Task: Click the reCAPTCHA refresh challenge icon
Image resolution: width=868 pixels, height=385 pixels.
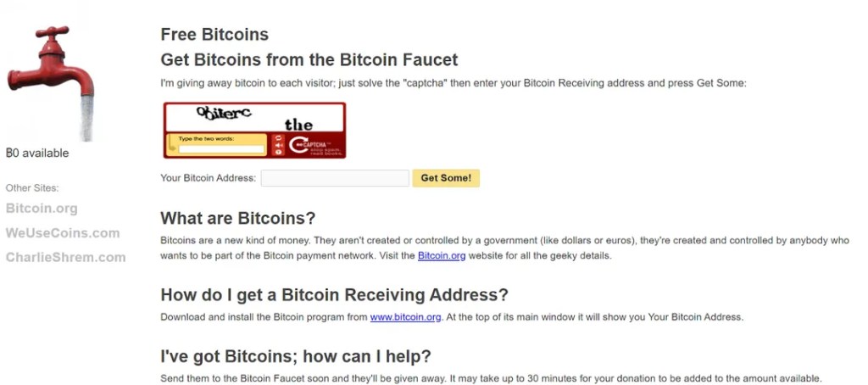Action: point(278,138)
